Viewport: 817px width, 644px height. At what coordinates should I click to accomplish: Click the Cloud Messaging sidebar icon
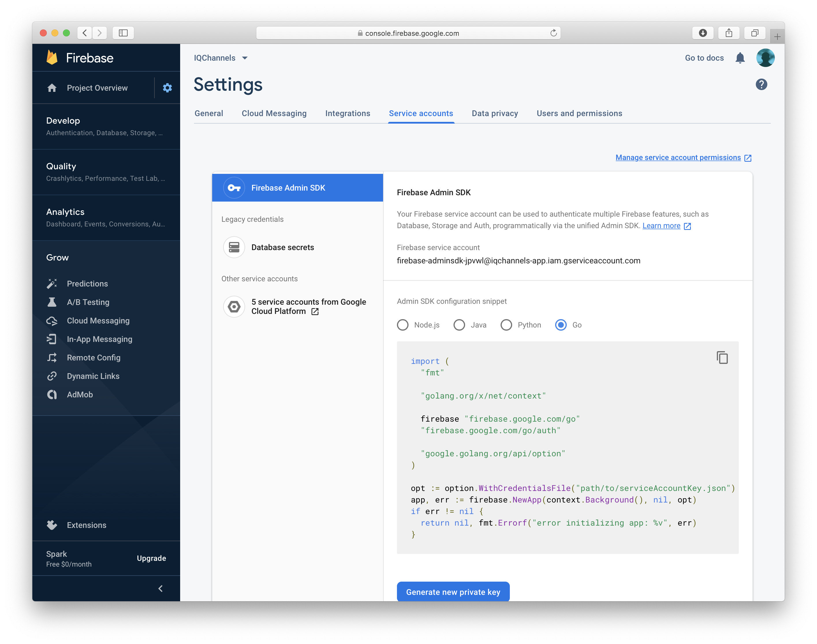(52, 321)
